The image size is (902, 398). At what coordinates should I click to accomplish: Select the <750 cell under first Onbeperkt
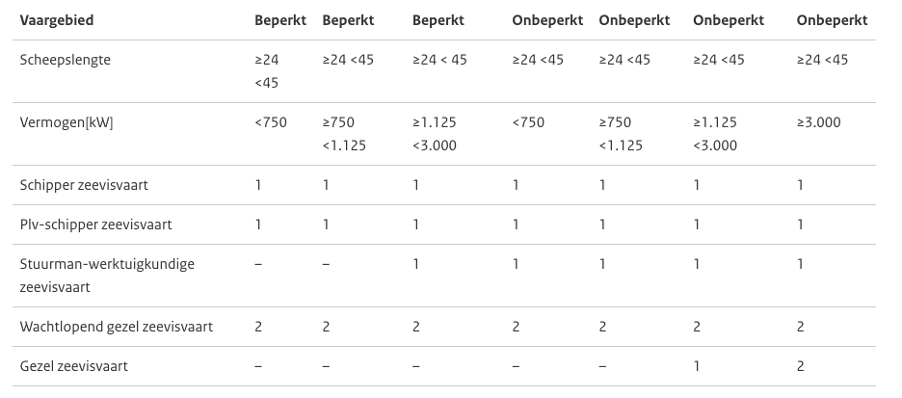[x=528, y=123]
